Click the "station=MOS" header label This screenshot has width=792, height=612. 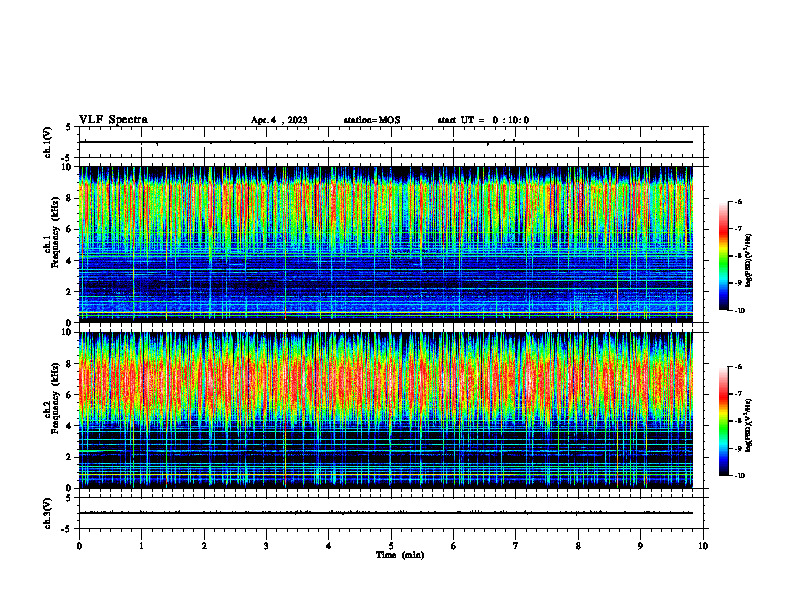point(372,120)
